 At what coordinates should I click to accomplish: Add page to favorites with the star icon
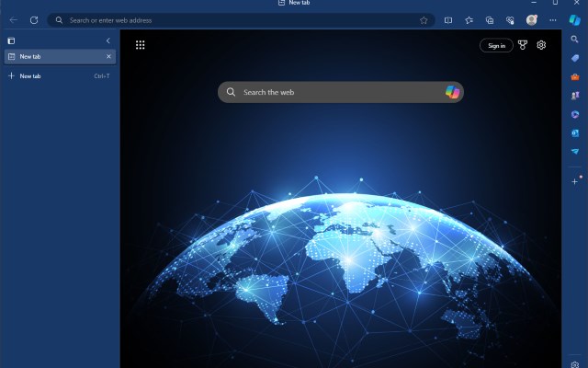424,20
